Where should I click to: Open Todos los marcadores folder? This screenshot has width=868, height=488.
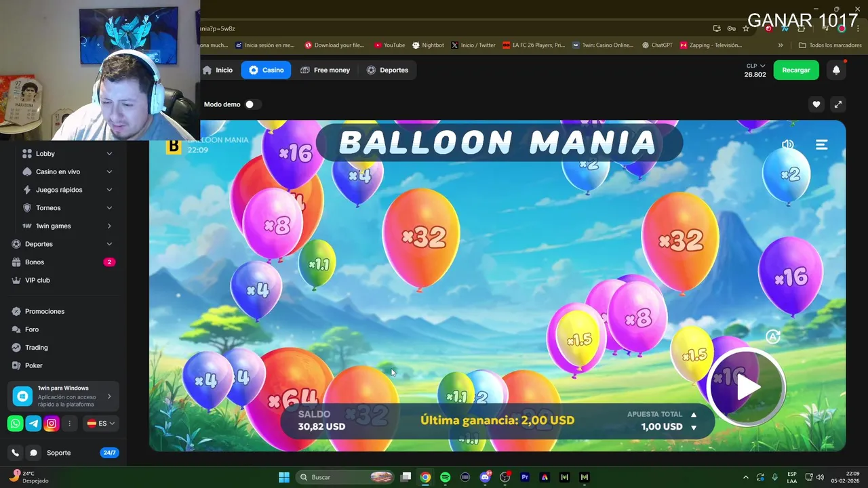point(829,45)
